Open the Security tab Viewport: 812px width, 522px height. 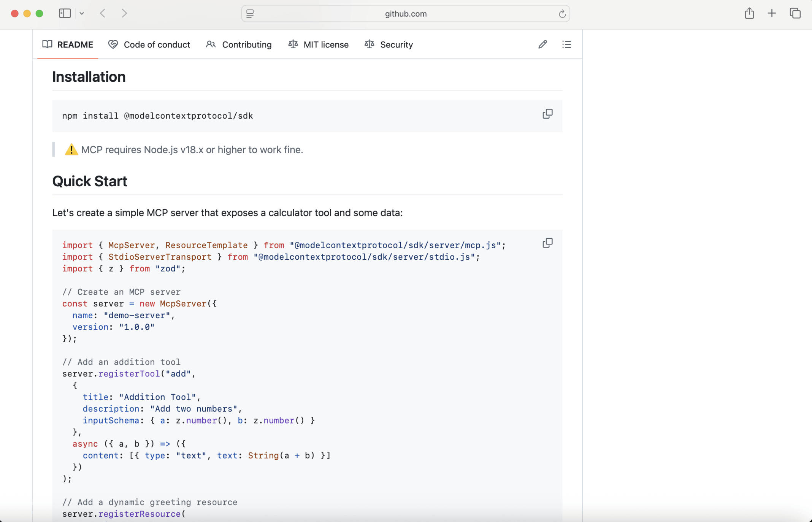[x=389, y=44]
